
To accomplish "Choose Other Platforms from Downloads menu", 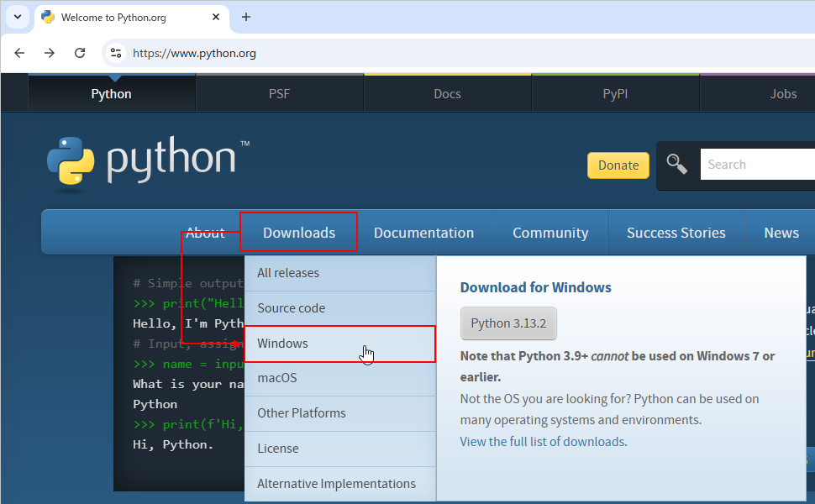I will (340, 413).
